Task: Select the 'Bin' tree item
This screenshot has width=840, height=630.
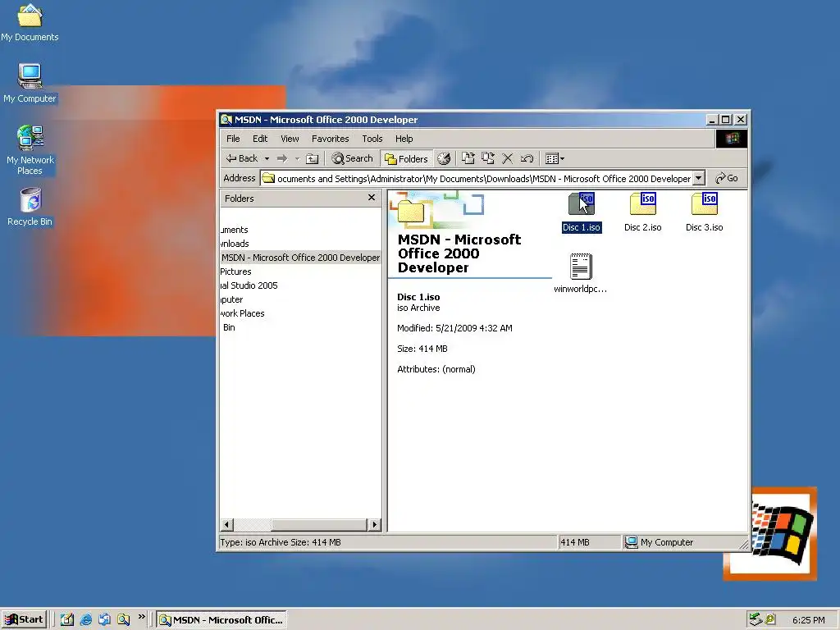Action: pyautogui.click(x=229, y=327)
